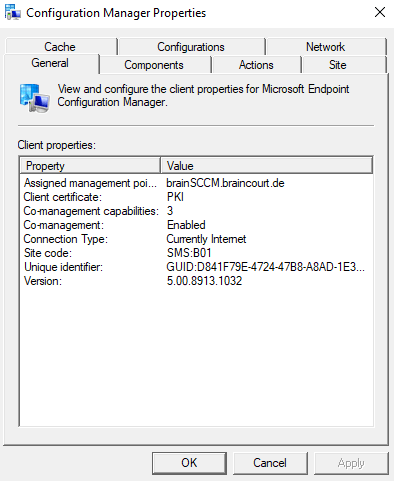394x481 pixels.
Task: Select the General tab
Action: tap(50, 63)
